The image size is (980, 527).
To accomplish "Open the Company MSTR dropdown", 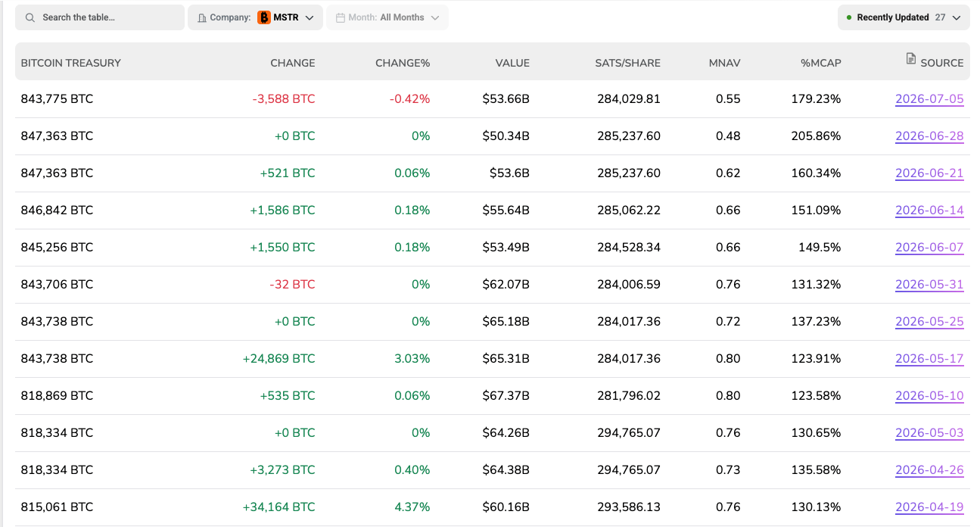I will click(x=255, y=17).
